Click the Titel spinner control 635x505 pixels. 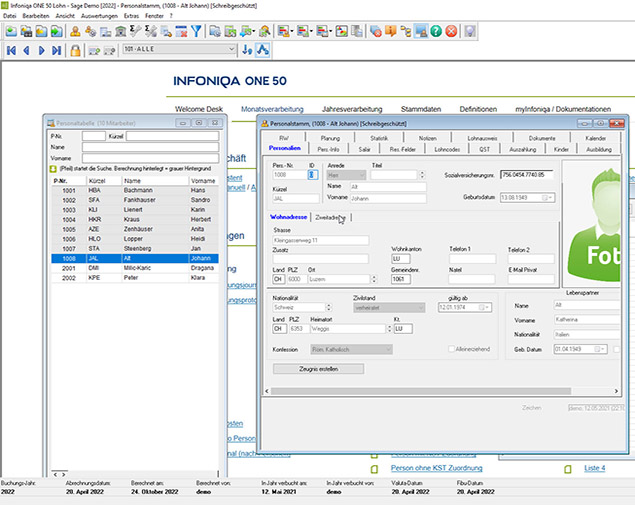[x=422, y=175]
